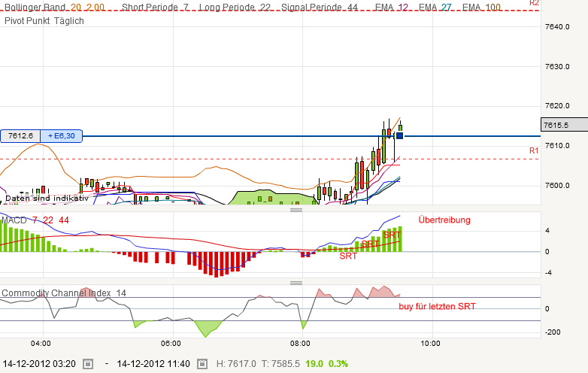588x373 pixels.
Task: Click the Long Periode 22 parameter
Action: 235,7
